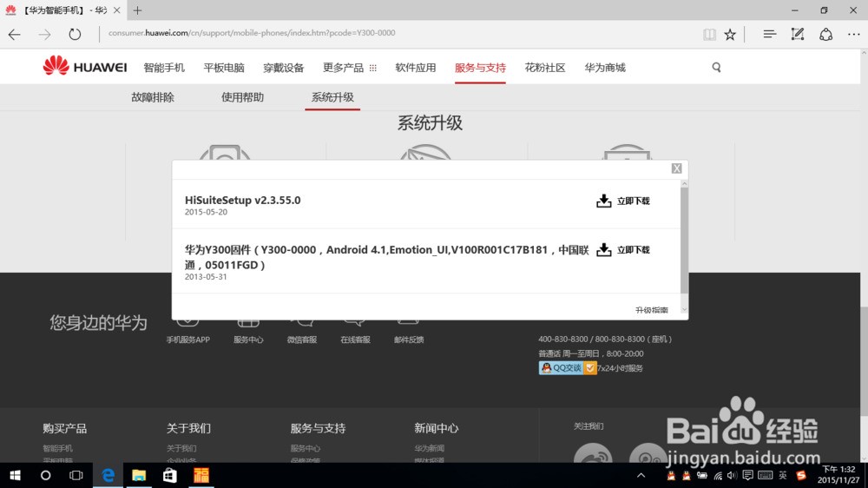Open 花粉社区 navigation item
This screenshot has width=868, height=488.
point(545,68)
